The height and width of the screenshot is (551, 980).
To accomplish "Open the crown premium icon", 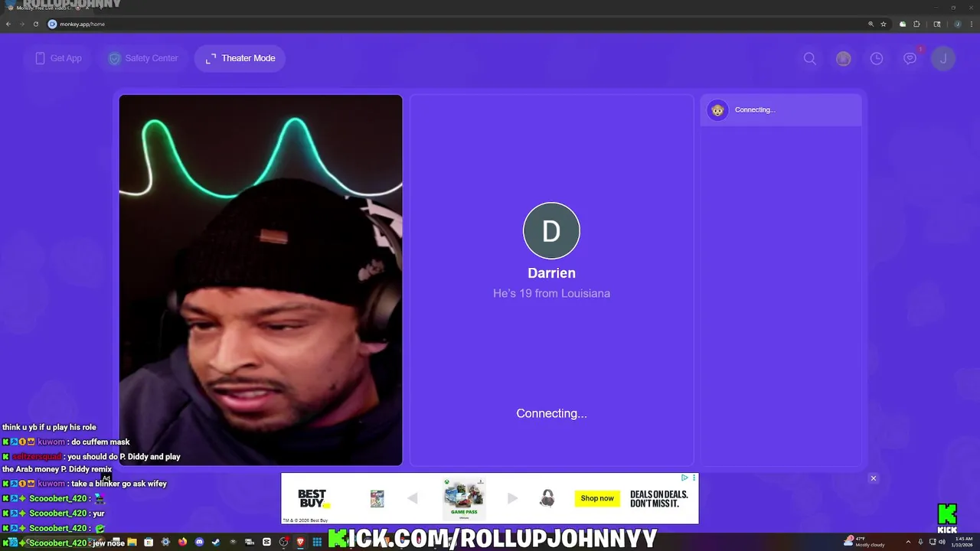I will point(843,58).
